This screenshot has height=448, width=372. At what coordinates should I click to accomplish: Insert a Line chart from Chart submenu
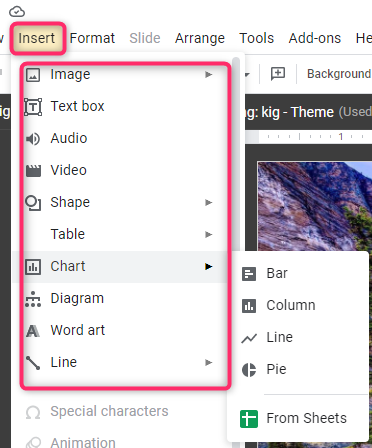click(279, 337)
